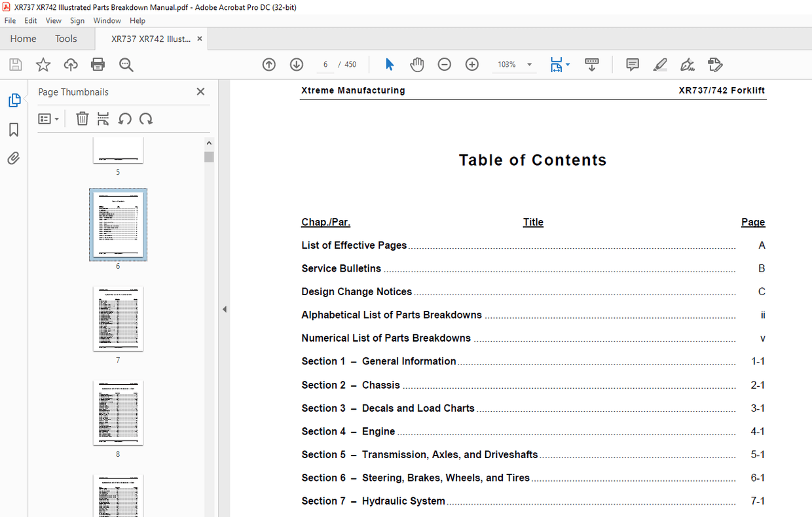Toggle the Bookmarks navigation panel

tap(14, 130)
